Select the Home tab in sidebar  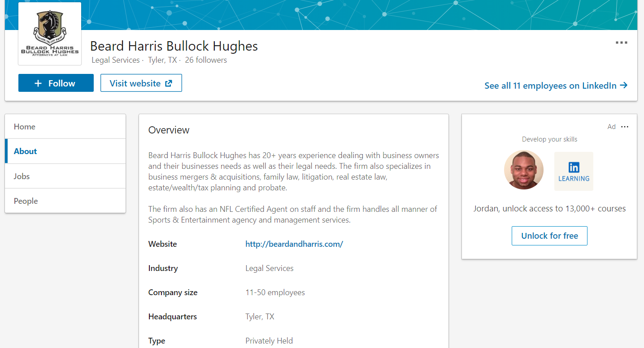click(x=65, y=126)
